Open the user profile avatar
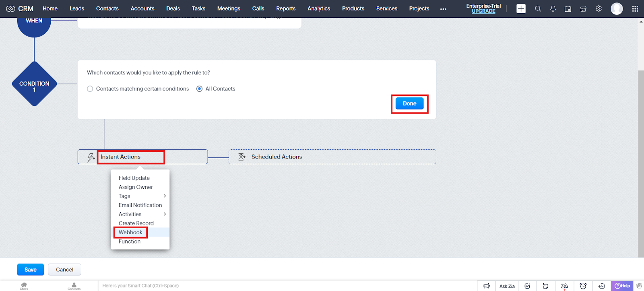Screen dimensions: 644x291 pos(617,8)
